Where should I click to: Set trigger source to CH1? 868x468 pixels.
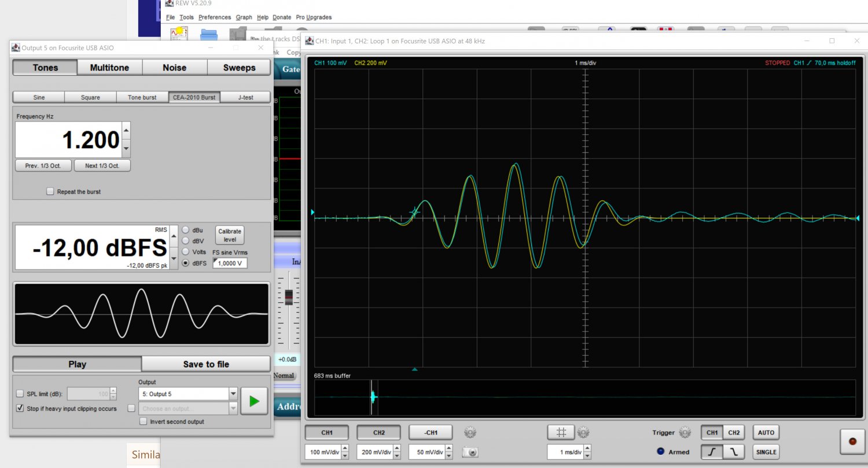point(712,432)
